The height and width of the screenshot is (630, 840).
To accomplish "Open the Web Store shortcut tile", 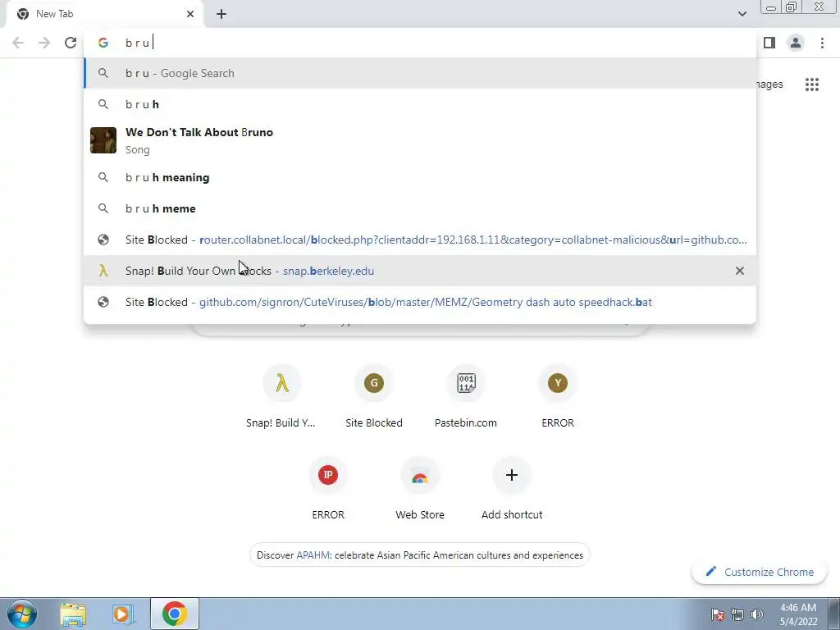I will [420, 489].
